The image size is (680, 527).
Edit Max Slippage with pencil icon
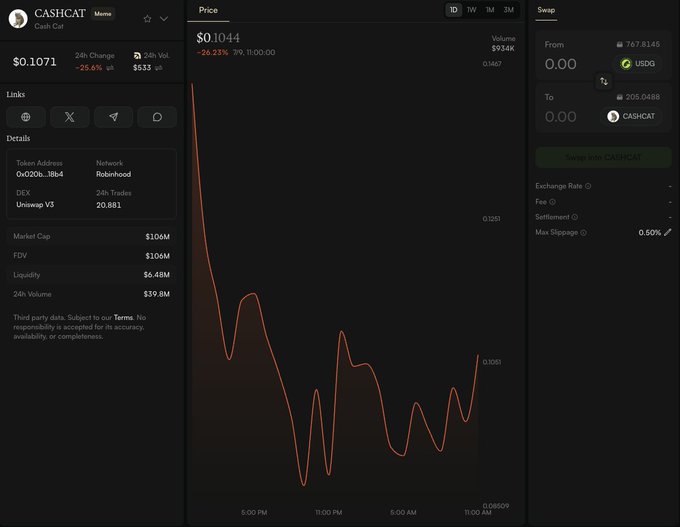point(668,232)
